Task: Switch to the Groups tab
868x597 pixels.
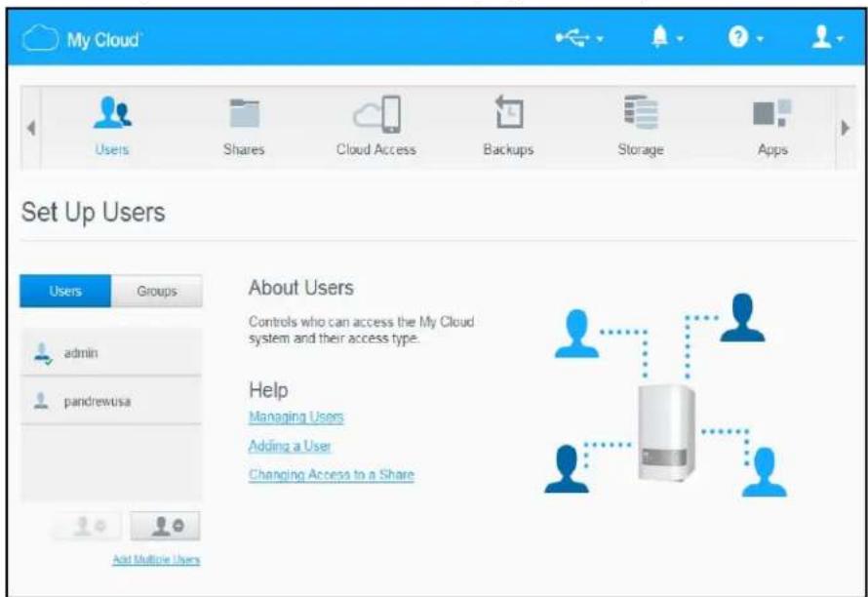Action: point(157,291)
